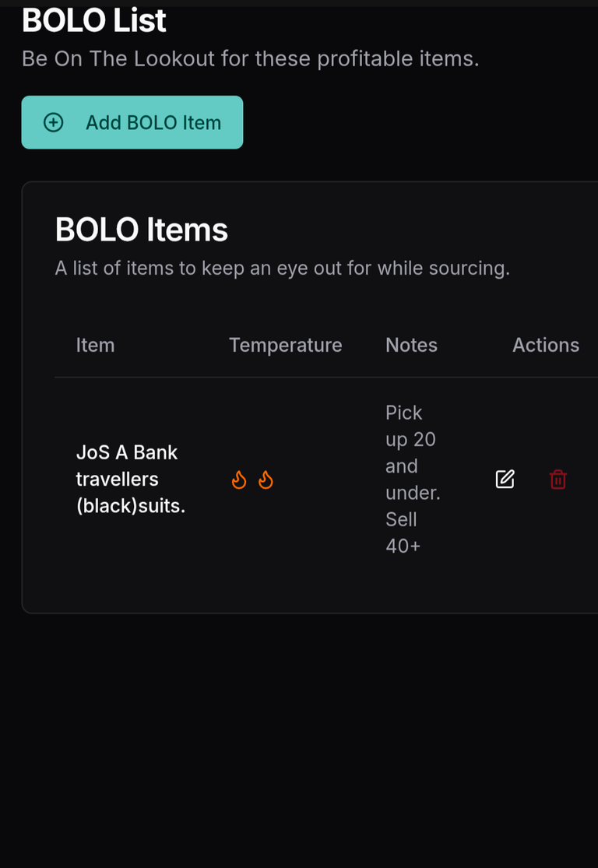598x868 pixels.
Task: Click the second flame temperature icon
Action: pos(266,480)
